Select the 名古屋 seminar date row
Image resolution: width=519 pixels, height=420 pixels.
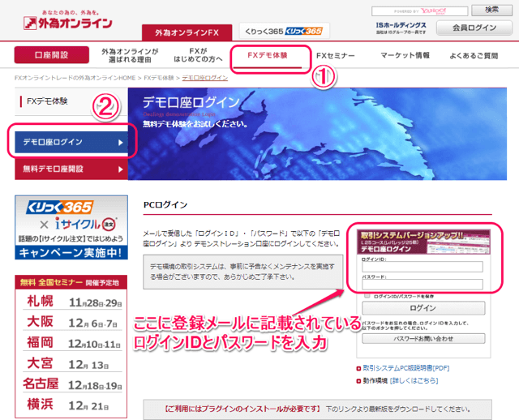[72, 384]
